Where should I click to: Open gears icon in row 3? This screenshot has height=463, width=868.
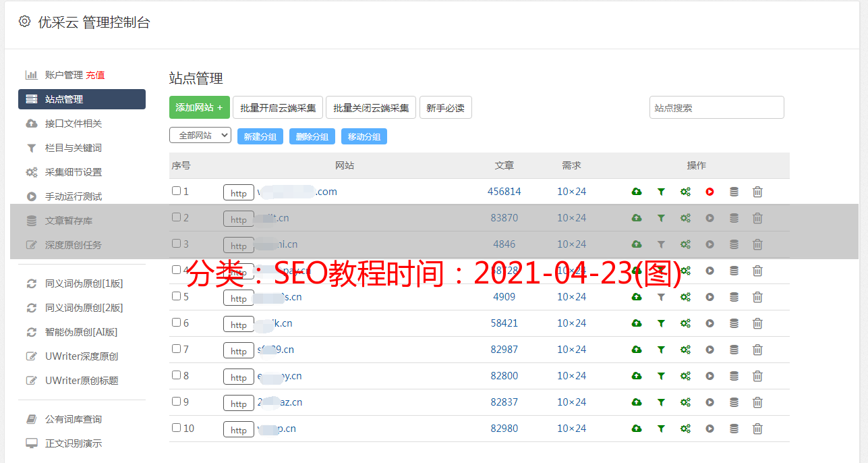coord(685,244)
